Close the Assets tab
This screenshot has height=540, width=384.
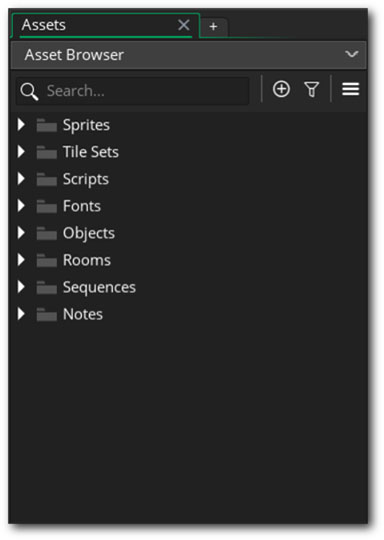(184, 25)
